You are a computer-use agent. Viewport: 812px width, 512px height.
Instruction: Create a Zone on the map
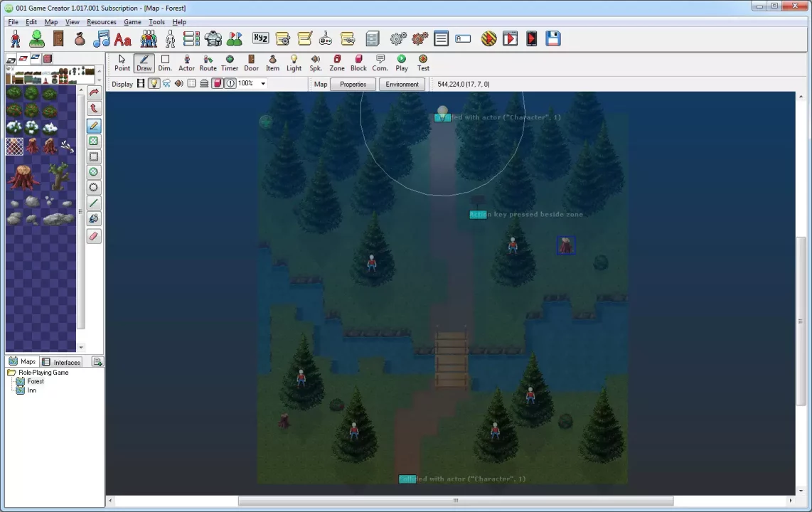[x=337, y=63]
